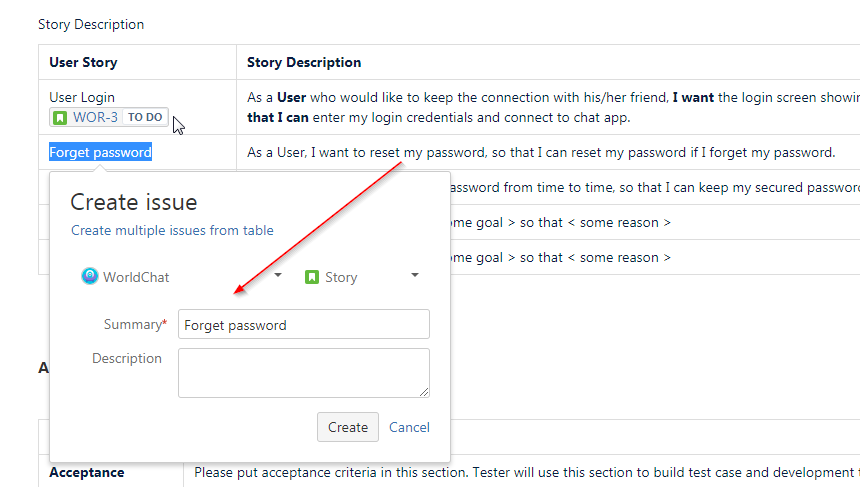Click the TO DO status badge

(x=145, y=117)
